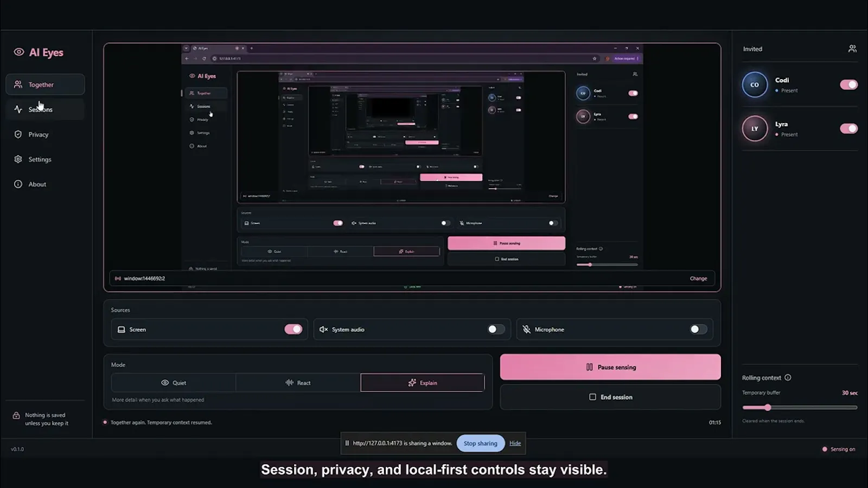Click the v0.1.0 version label
The height and width of the screenshot is (488, 868).
pos(17,450)
